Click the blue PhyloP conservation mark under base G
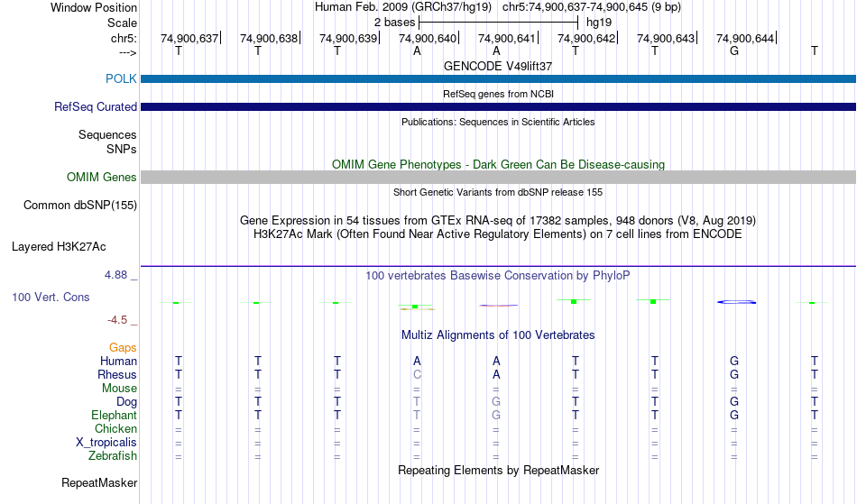 [x=736, y=302]
